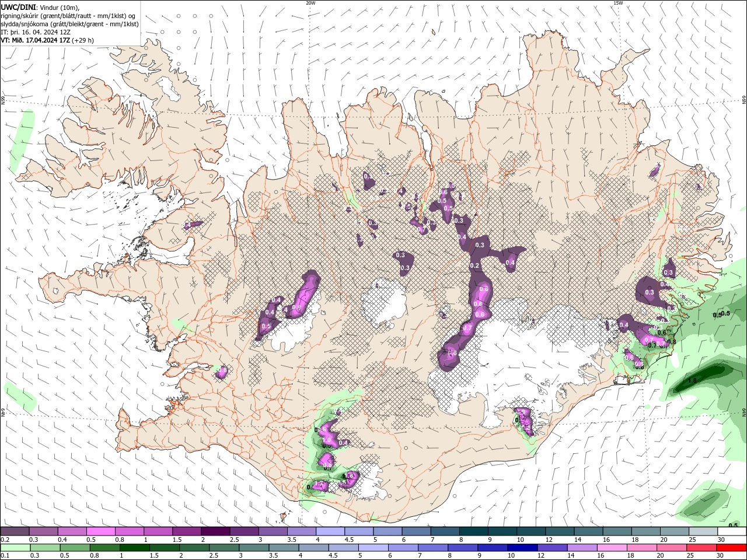Click the '30' label in the lower legend row
Screen dimensions: 747x560
[721, 556]
